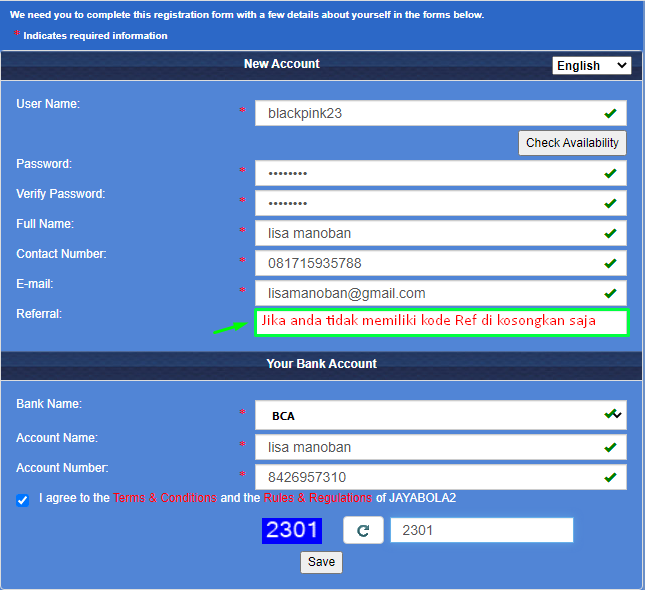
Task: Click the Account Name field lisa manoban
Action: point(441,447)
